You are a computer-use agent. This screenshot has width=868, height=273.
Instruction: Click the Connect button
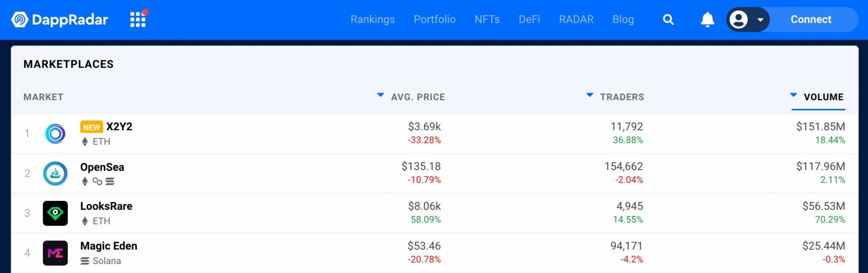point(811,20)
